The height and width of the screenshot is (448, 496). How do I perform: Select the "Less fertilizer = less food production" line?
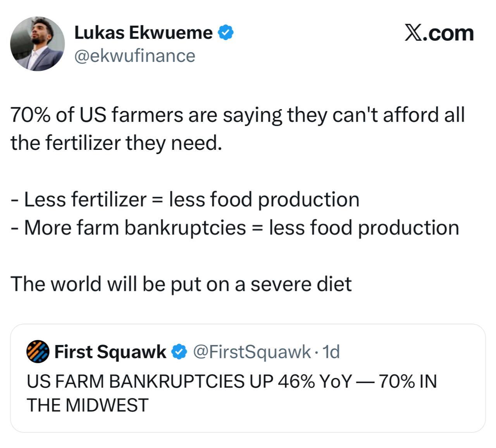pos(191,199)
